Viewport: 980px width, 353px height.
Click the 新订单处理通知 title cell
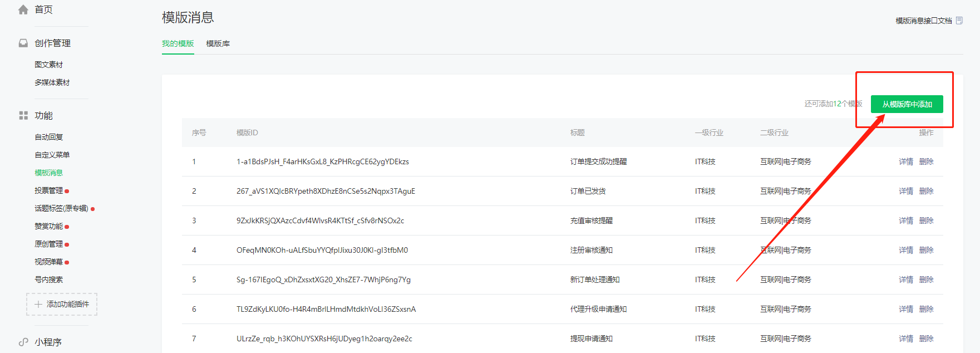tap(595, 280)
